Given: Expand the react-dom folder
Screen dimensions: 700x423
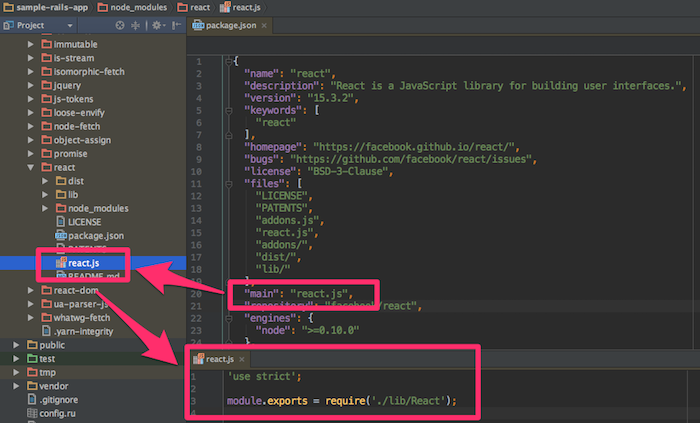Looking at the screenshot, I should pos(30,290).
